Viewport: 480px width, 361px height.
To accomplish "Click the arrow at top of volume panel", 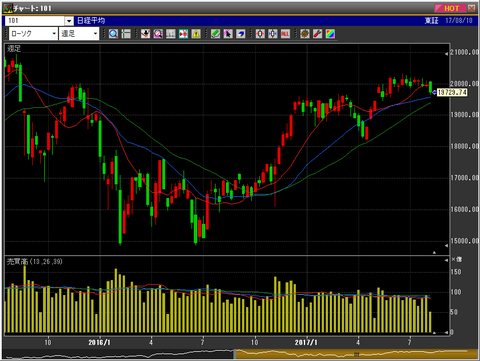I will [x=446, y=260].
